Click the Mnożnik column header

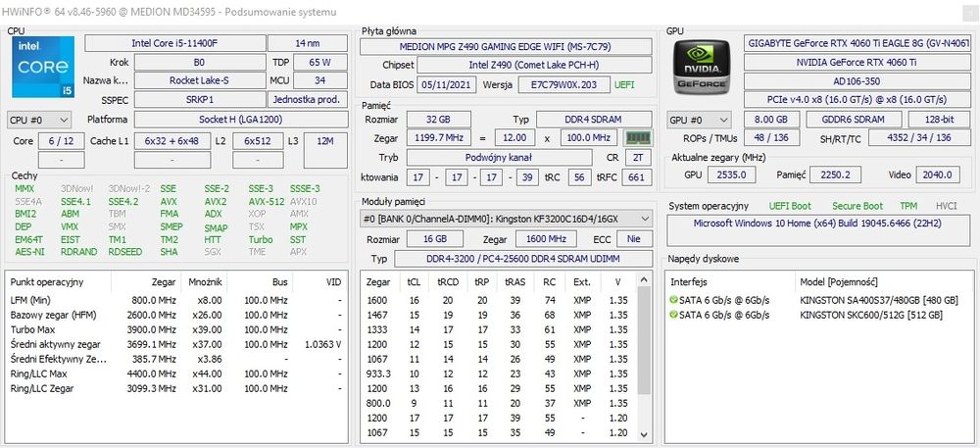click(205, 282)
